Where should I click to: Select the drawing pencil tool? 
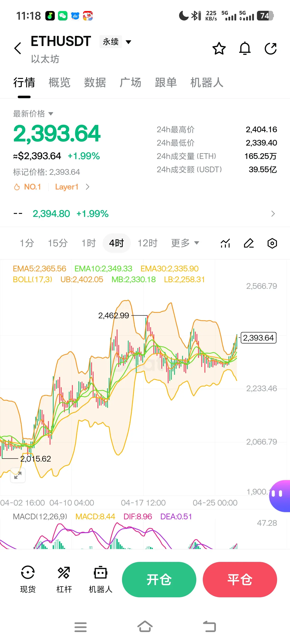[x=249, y=243]
